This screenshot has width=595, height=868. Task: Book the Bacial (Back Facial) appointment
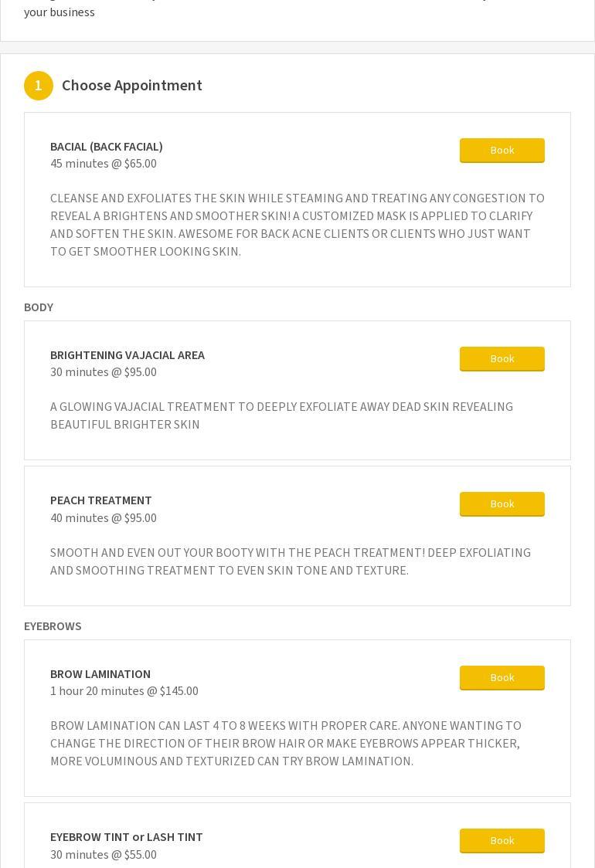502,151
